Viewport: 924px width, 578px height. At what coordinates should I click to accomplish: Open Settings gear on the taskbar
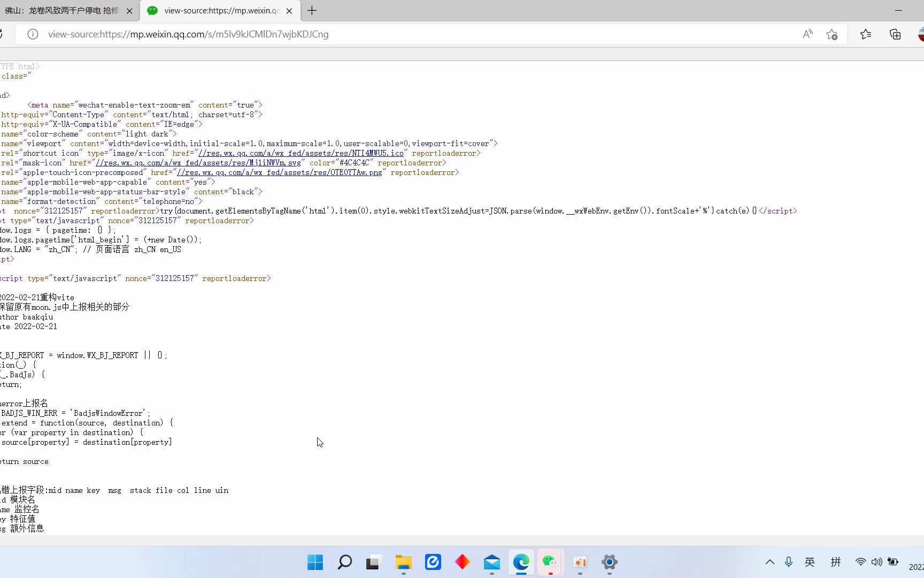[609, 562]
